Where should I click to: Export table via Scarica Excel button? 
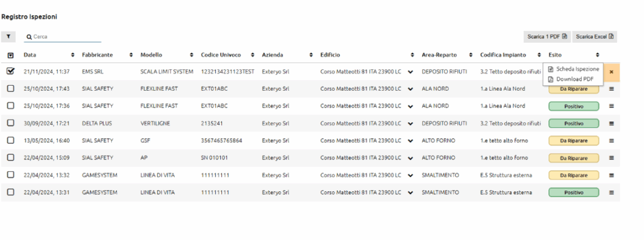(x=594, y=37)
